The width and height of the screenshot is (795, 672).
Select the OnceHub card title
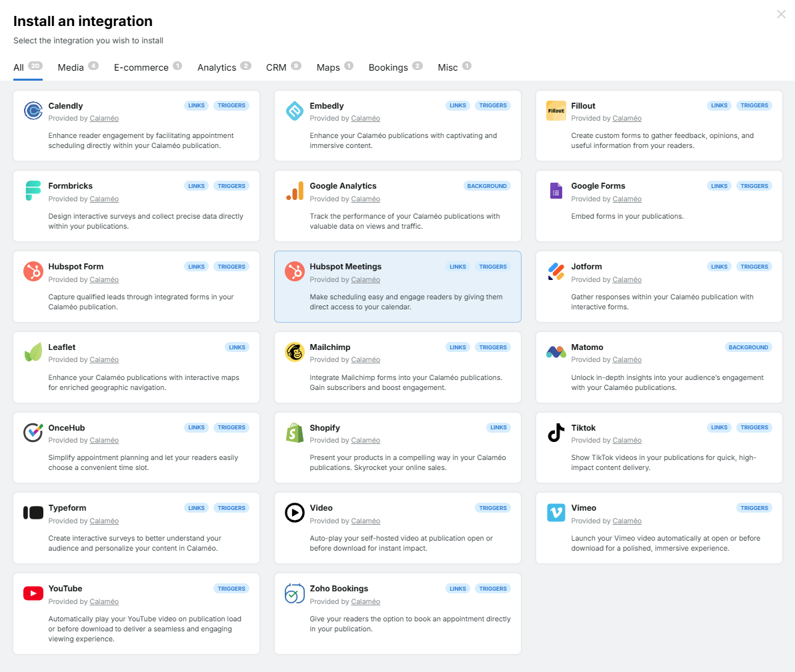(x=67, y=428)
